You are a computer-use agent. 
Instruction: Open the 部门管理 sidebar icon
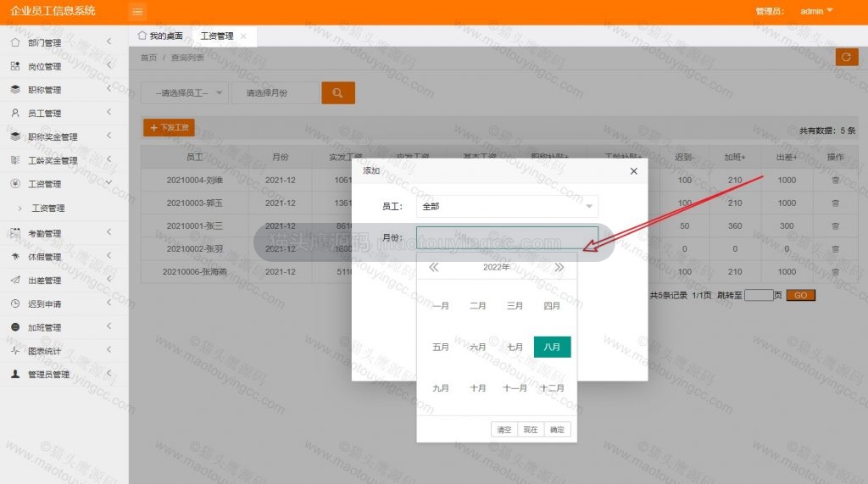[15, 42]
